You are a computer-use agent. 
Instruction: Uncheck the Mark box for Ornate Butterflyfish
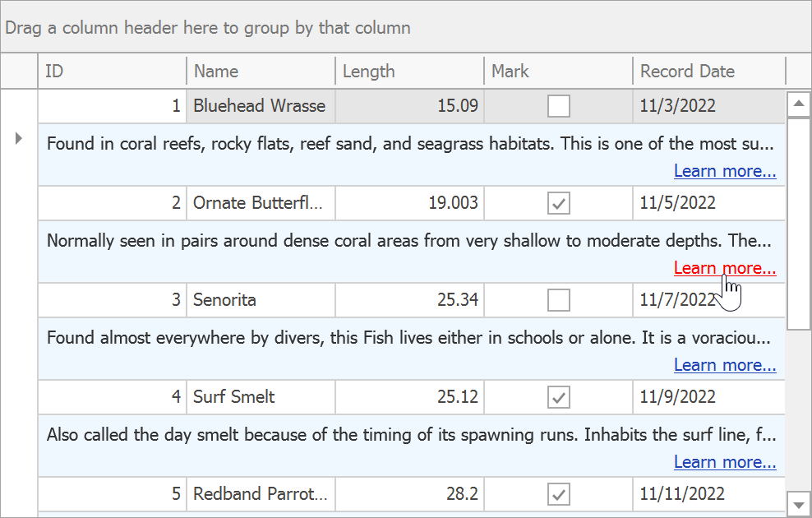[x=559, y=203]
